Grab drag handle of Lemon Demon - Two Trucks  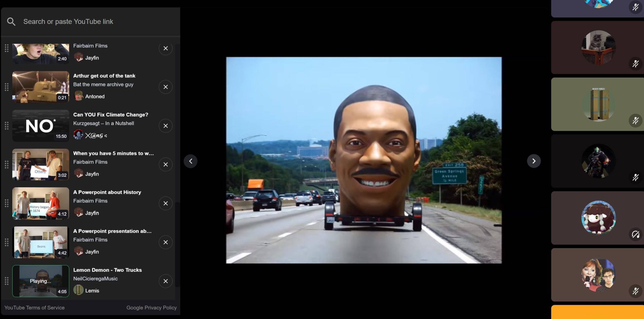[x=7, y=281]
